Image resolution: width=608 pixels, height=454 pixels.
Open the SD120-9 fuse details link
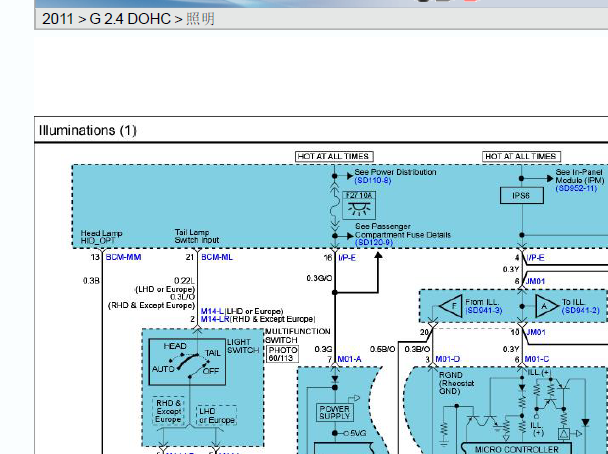(374, 243)
